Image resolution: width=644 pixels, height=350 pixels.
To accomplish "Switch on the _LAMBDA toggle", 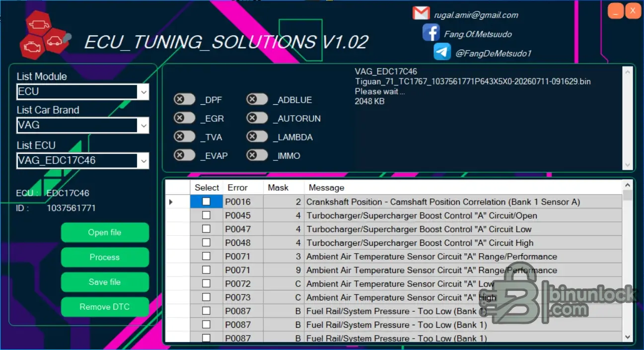I will pos(257,137).
